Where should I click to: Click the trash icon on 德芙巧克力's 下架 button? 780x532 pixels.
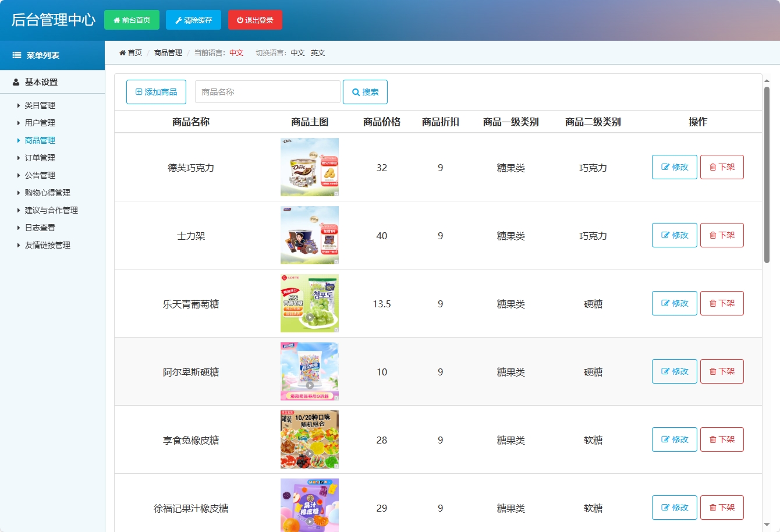click(714, 167)
